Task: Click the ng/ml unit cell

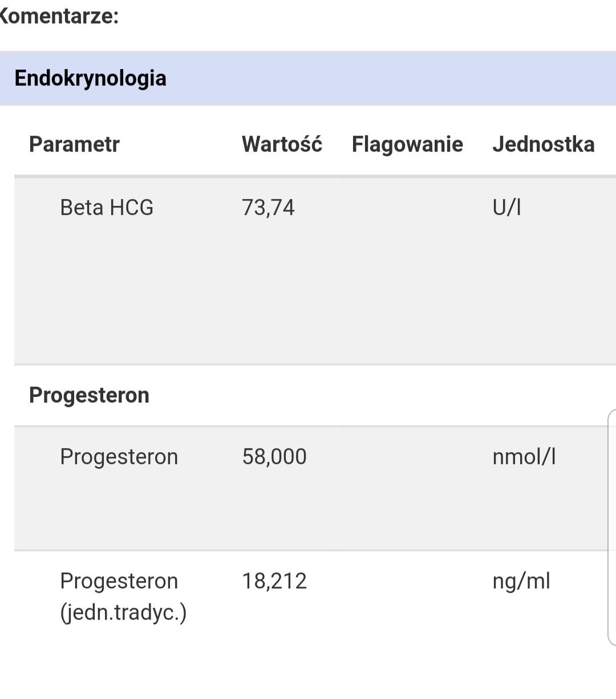Action: [x=521, y=581]
